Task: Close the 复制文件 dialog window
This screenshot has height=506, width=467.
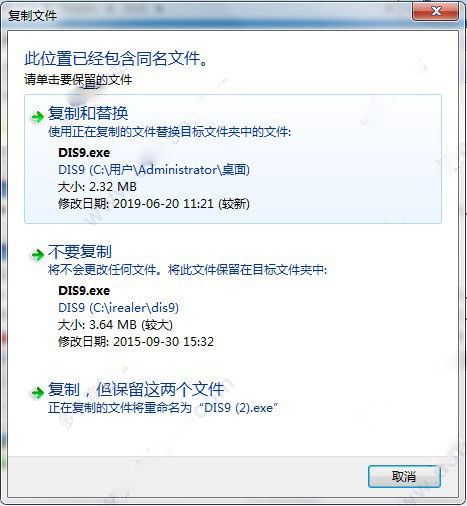Action: tap(436, 12)
